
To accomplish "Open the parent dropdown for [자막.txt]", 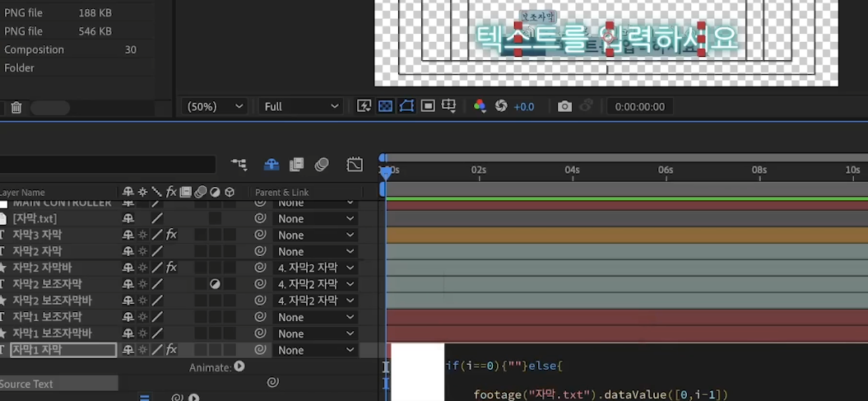I will click(315, 219).
